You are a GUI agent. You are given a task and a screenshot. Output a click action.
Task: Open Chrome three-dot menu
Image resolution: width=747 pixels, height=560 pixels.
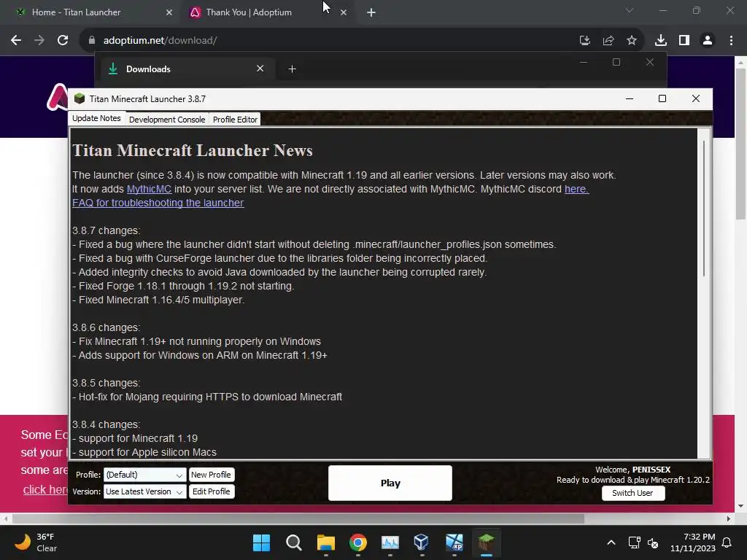click(731, 41)
